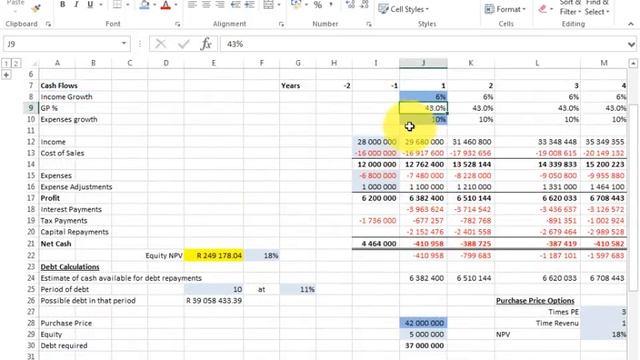Viewport: 640px width, 360px height.
Task: Select the Tax Payments cell -1 736 000
Action: 376,221
